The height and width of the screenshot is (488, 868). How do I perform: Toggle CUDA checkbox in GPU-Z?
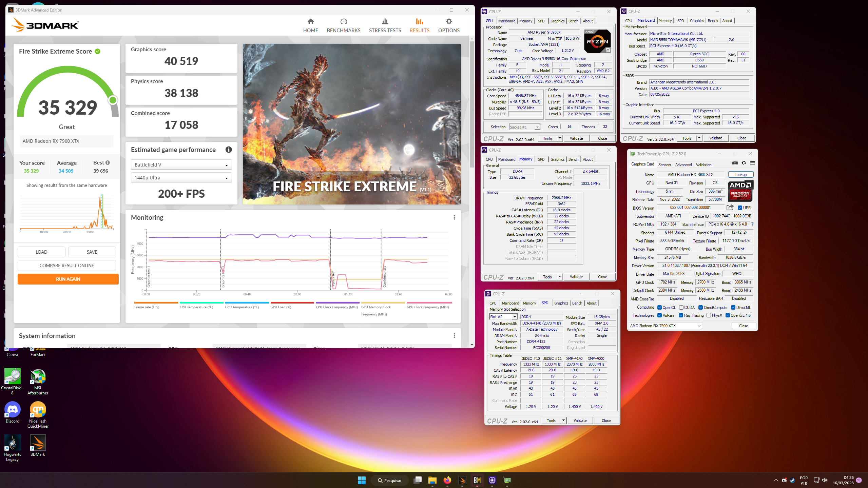(681, 308)
